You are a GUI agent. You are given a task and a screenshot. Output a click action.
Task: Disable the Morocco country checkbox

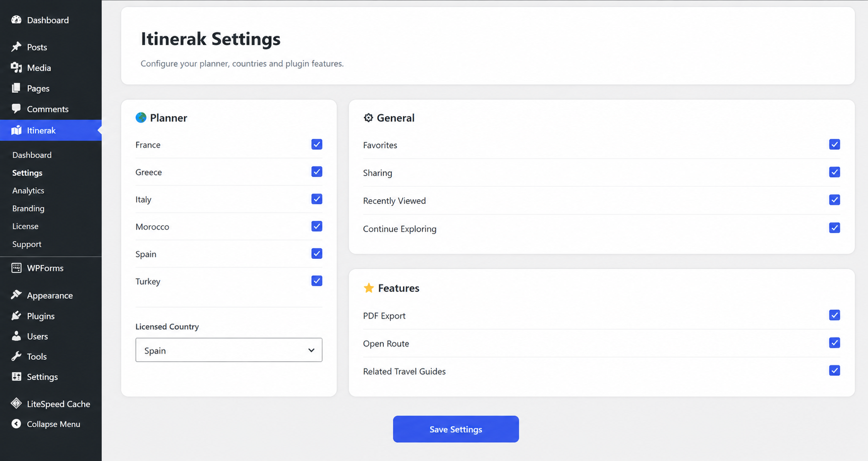(317, 226)
